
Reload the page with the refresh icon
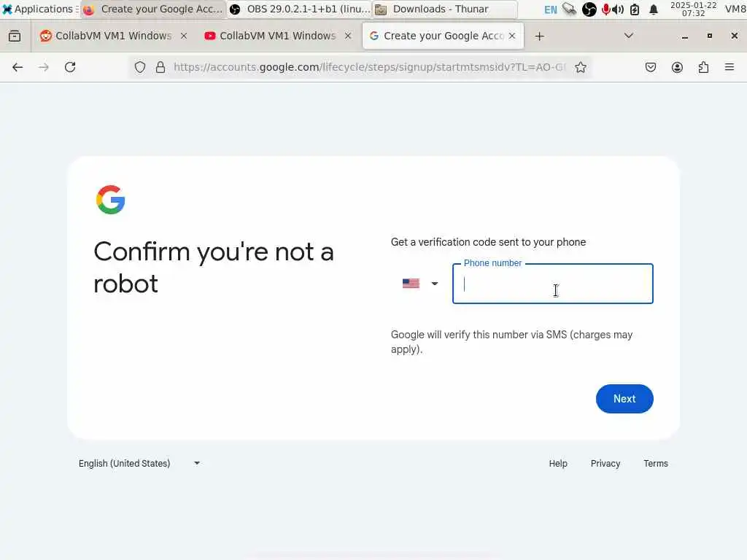point(70,67)
